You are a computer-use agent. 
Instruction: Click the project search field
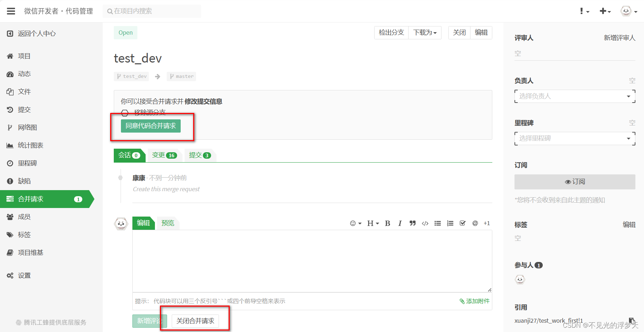152,11
